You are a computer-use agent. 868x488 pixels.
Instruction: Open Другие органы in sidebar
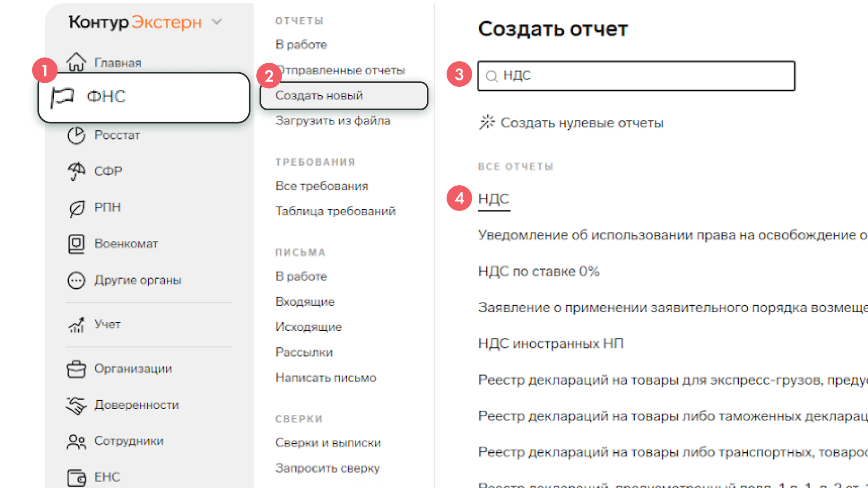coord(138,280)
